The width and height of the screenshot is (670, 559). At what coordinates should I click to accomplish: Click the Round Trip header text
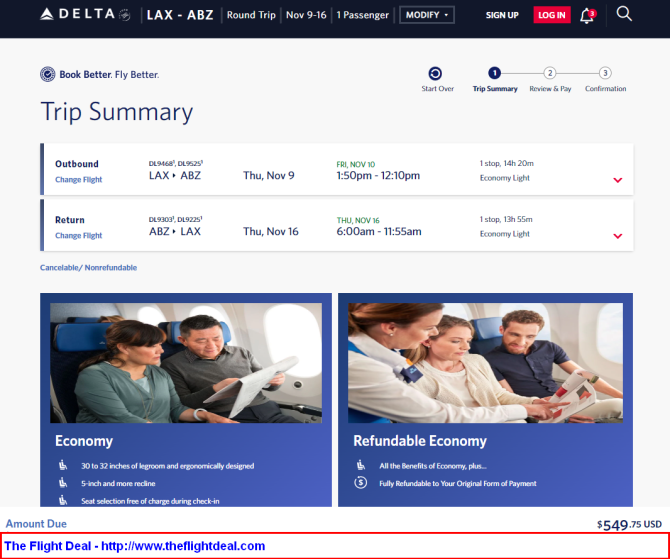pyautogui.click(x=251, y=15)
